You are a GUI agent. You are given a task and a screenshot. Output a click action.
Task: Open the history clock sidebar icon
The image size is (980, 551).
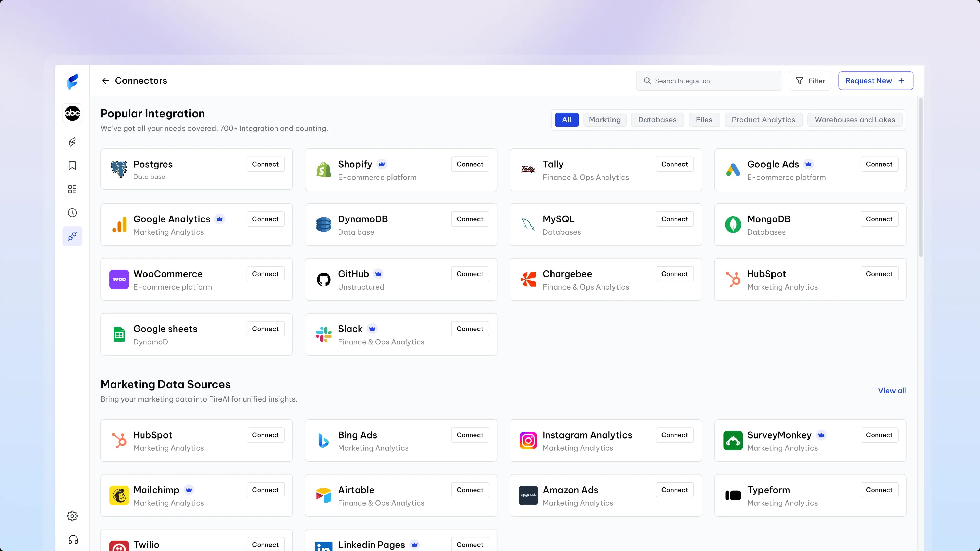[x=72, y=213]
